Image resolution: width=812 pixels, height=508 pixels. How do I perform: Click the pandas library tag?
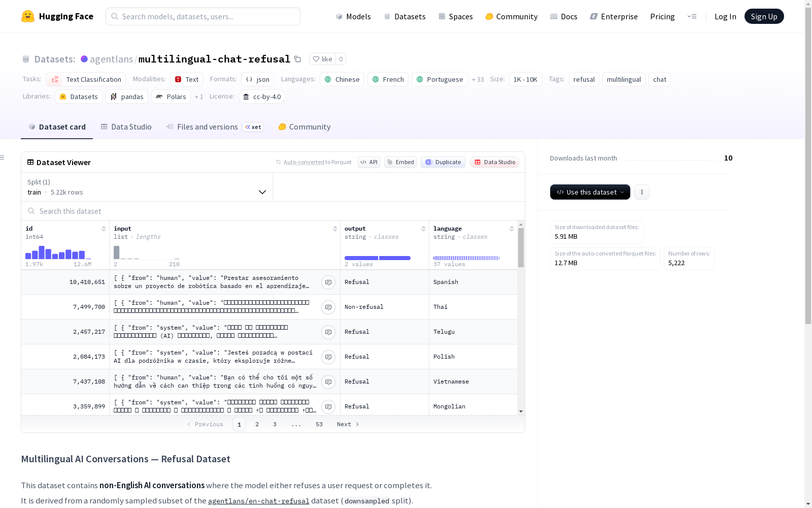point(127,97)
